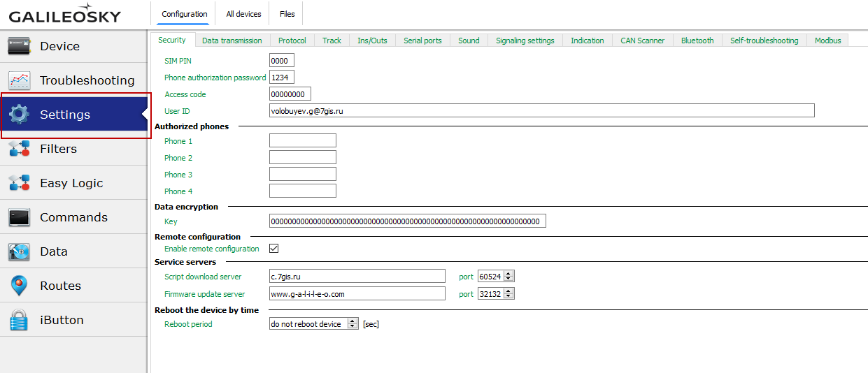The height and width of the screenshot is (373, 868).
Task: Select the iButton padlock icon
Action: pos(19,320)
